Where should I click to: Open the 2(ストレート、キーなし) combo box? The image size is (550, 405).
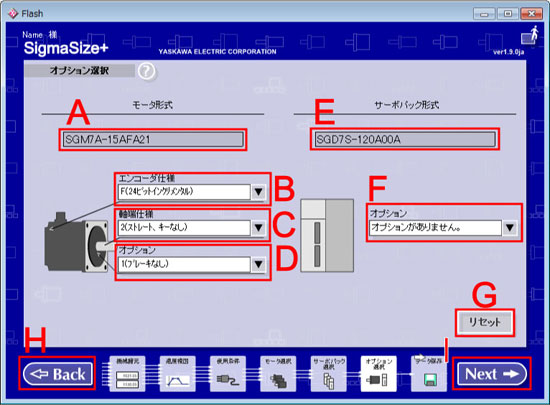192,228
